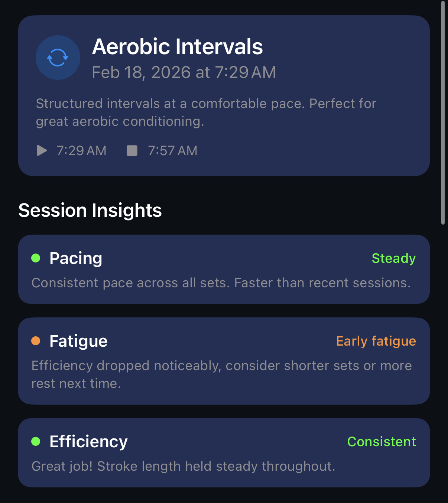Click the Aerobic Intervals cycle arrows icon
The width and height of the screenshot is (448, 503).
[58, 58]
